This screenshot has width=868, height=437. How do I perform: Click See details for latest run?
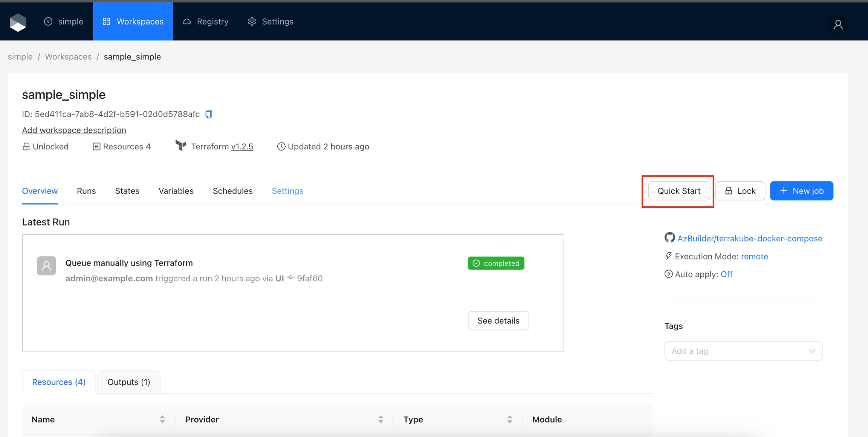point(498,320)
